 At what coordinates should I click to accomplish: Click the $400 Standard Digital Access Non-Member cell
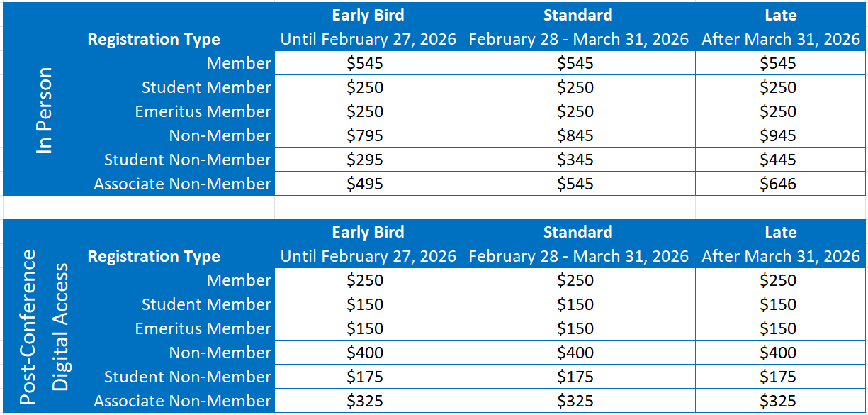[575, 353]
